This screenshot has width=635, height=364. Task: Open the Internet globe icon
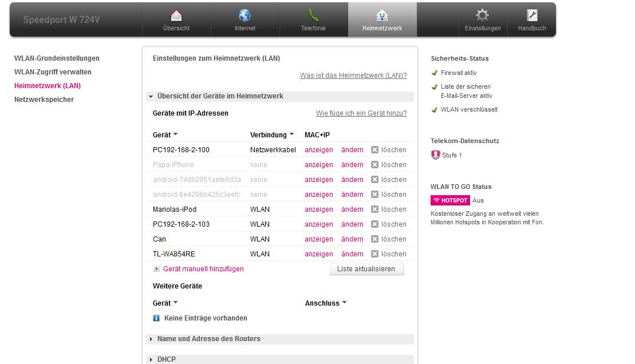coord(244,15)
